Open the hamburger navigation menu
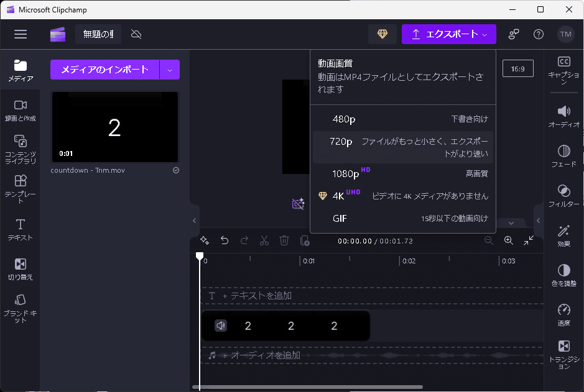This screenshot has width=584, height=392. tap(21, 34)
